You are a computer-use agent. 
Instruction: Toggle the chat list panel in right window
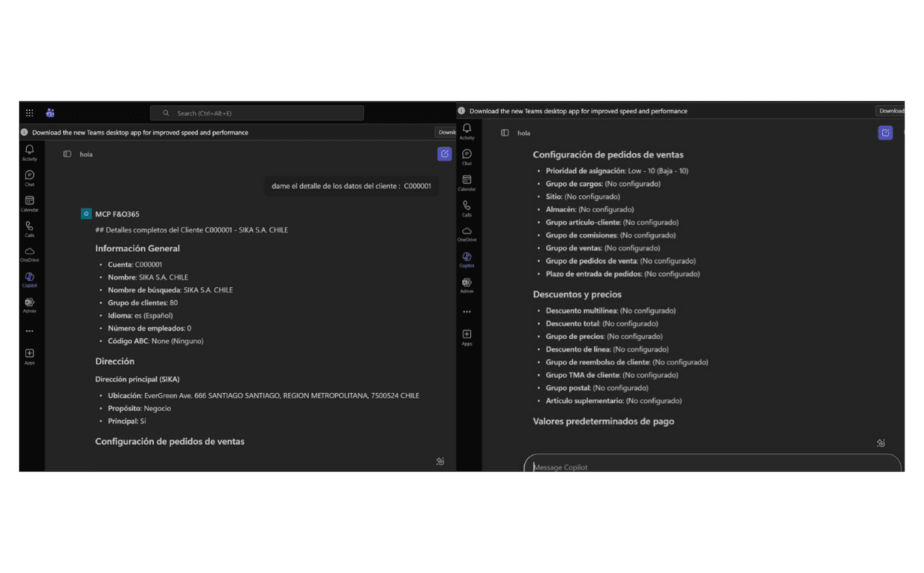pyautogui.click(x=505, y=133)
